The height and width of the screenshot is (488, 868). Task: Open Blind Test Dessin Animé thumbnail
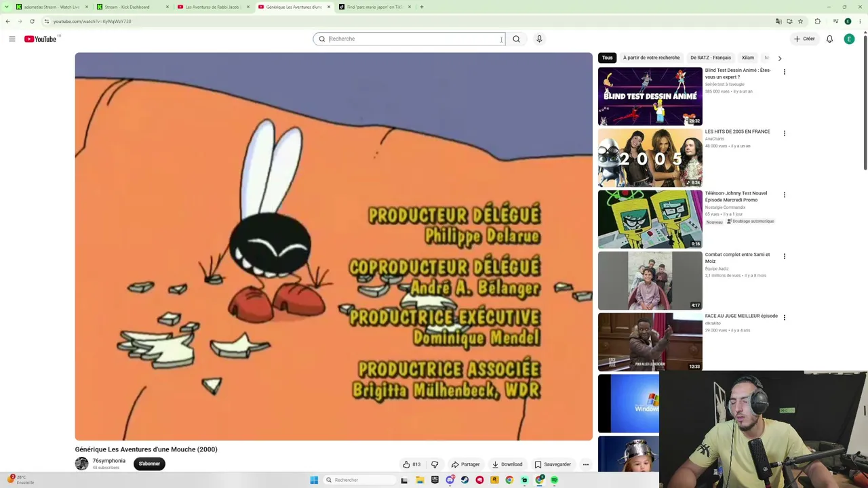[x=650, y=96]
